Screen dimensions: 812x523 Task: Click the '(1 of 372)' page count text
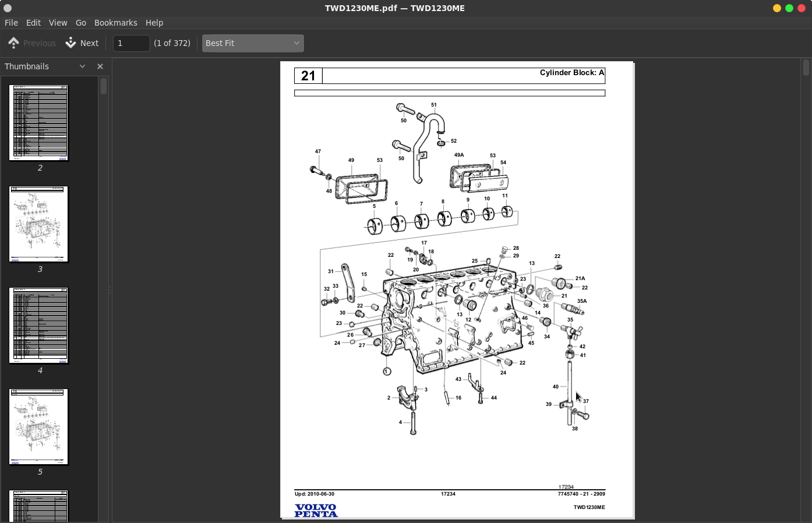(x=172, y=43)
